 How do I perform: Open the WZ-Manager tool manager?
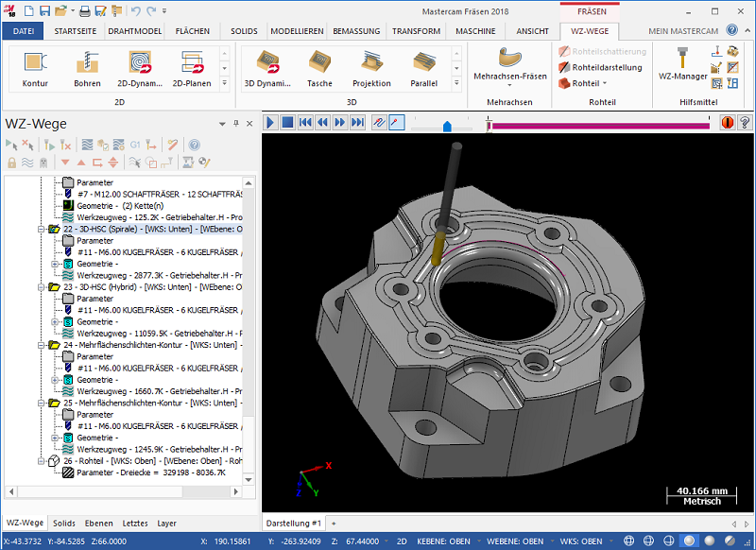682,63
